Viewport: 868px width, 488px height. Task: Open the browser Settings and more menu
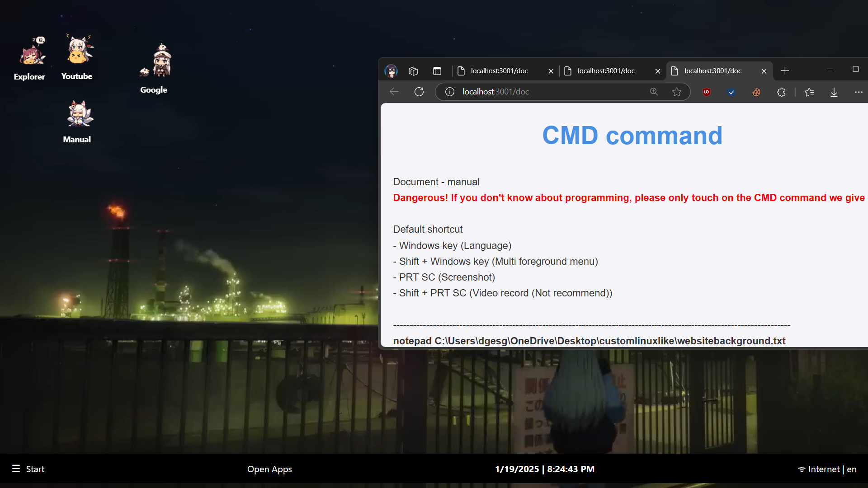click(859, 92)
